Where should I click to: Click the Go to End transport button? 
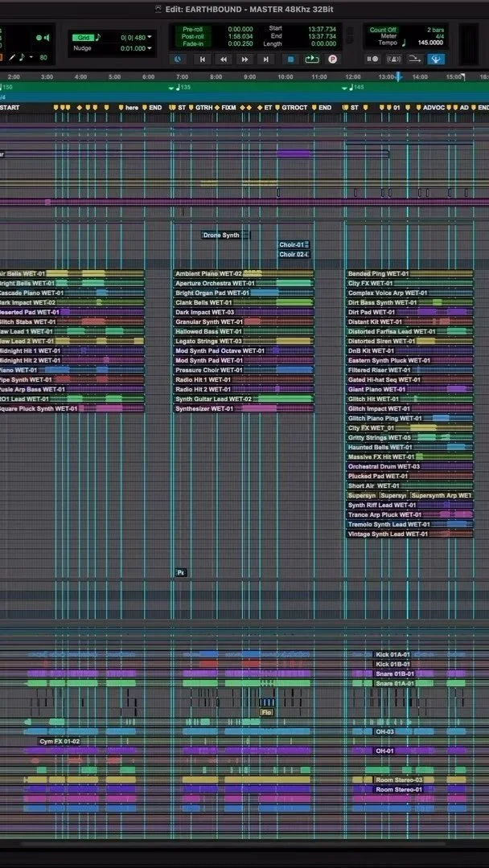[x=266, y=59]
